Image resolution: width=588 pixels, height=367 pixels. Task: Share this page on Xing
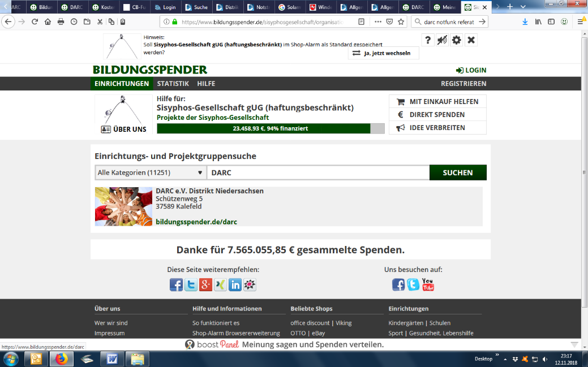click(220, 285)
